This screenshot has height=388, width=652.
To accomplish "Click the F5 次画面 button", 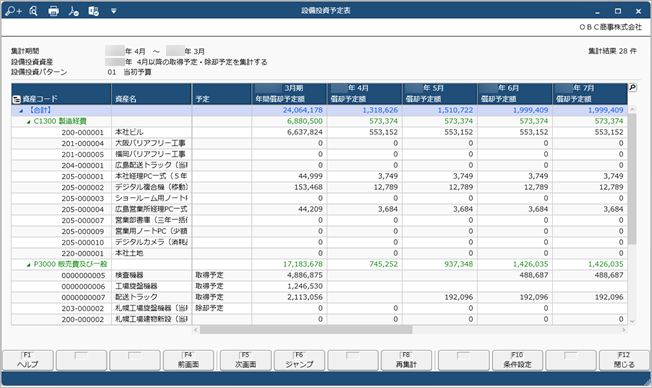I will [246, 360].
